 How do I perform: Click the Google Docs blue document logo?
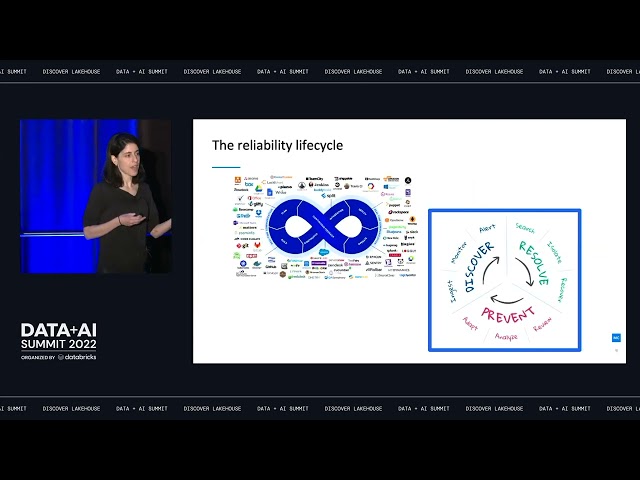[x=270, y=192]
